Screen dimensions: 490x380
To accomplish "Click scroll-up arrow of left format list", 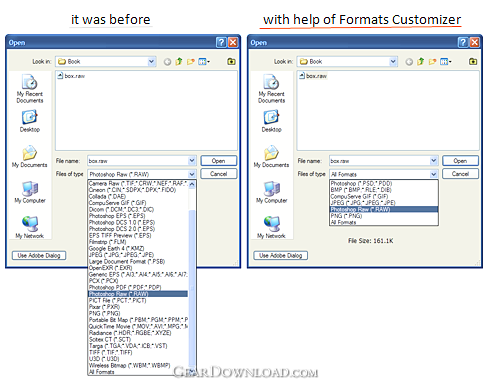I will tap(192, 184).
